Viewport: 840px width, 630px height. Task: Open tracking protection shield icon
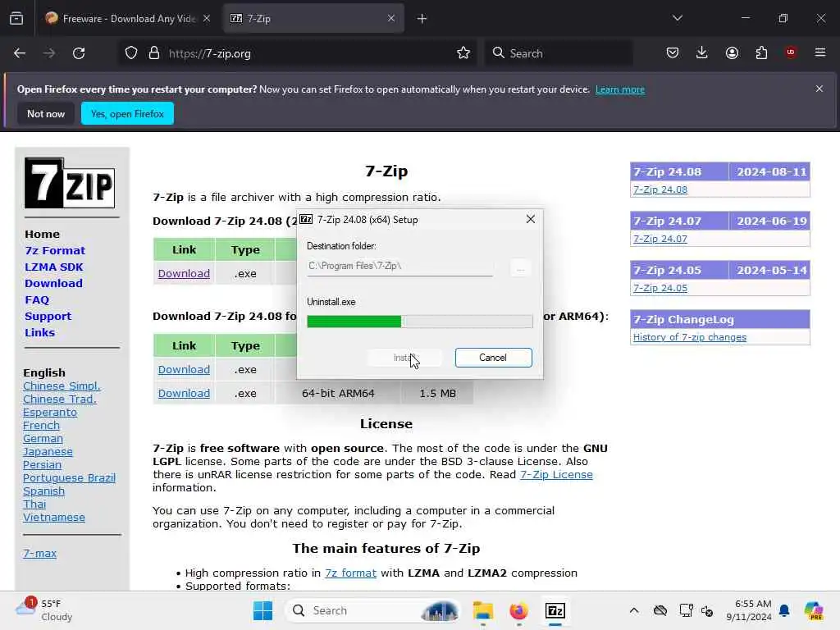tap(131, 53)
